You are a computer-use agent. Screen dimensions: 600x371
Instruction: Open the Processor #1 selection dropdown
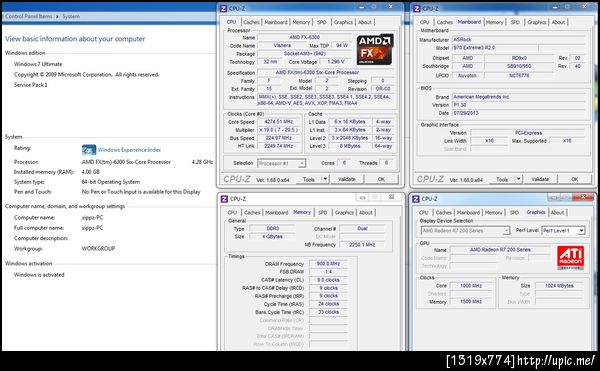coord(281,163)
